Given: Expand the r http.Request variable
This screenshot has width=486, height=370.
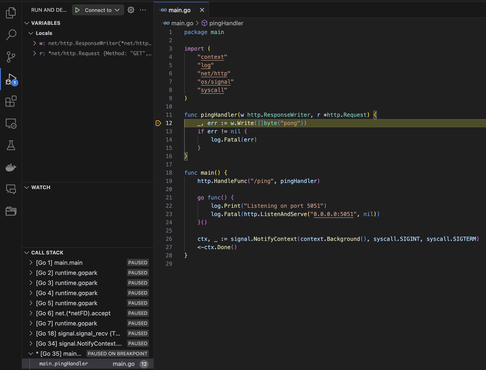Looking at the screenshot, I should 34,53.
